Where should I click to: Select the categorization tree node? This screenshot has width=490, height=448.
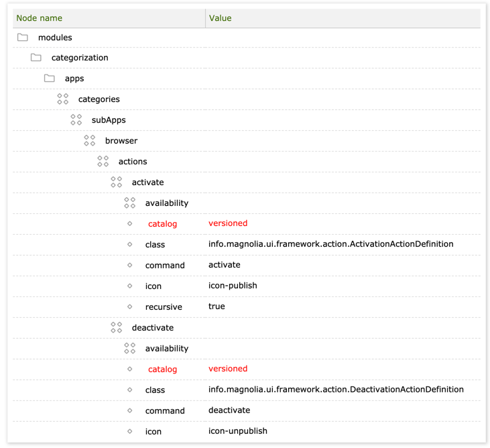(80, 58)
